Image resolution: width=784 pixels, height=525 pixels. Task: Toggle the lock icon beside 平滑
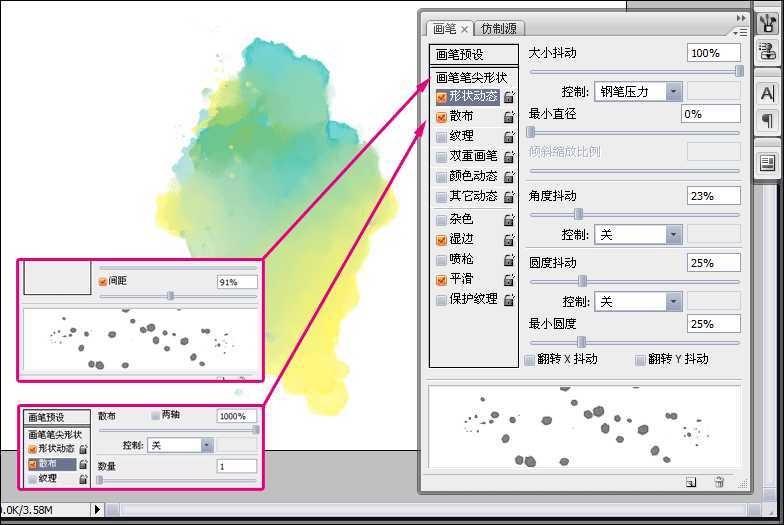tap(509, 280)
